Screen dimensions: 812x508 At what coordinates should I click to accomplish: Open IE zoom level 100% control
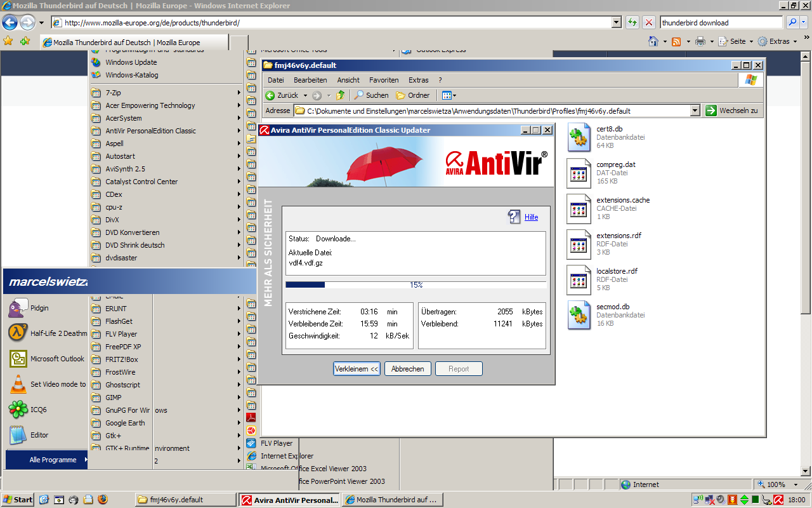point(778,485)
